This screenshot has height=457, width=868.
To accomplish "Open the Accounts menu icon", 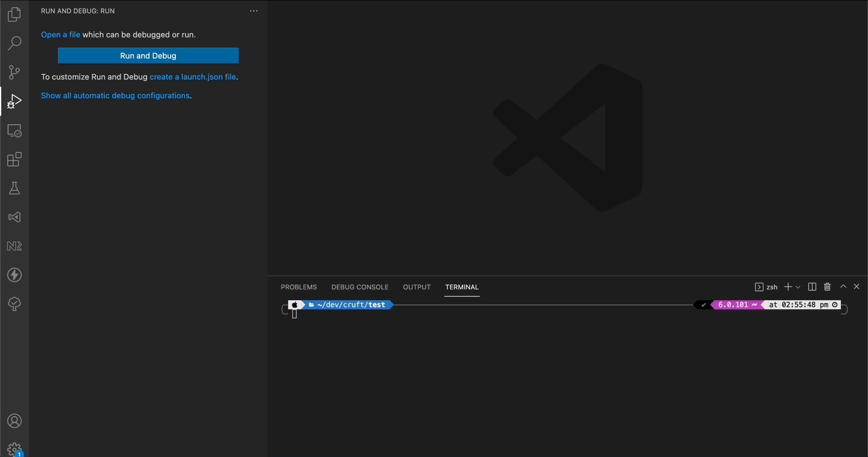I will pyautogui.click(x=14, y=421).
